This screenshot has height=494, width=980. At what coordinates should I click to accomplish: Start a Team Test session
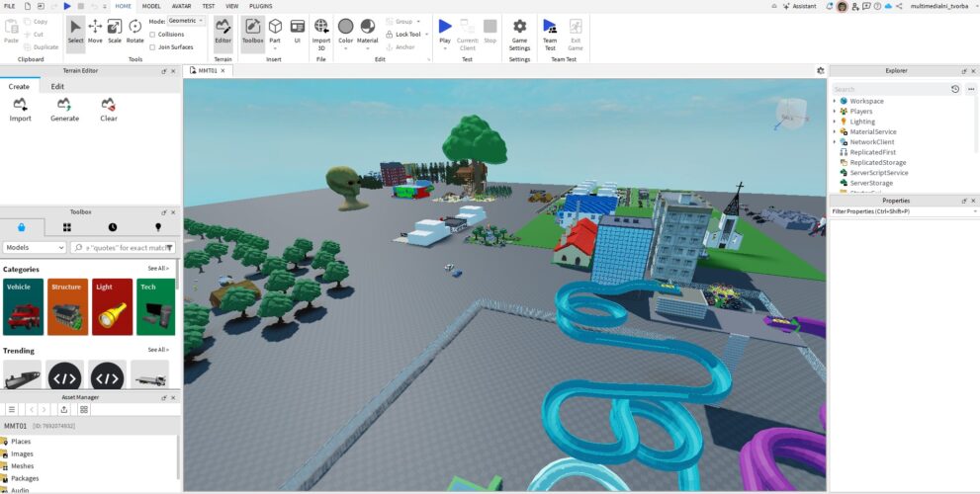pos(550,35)
